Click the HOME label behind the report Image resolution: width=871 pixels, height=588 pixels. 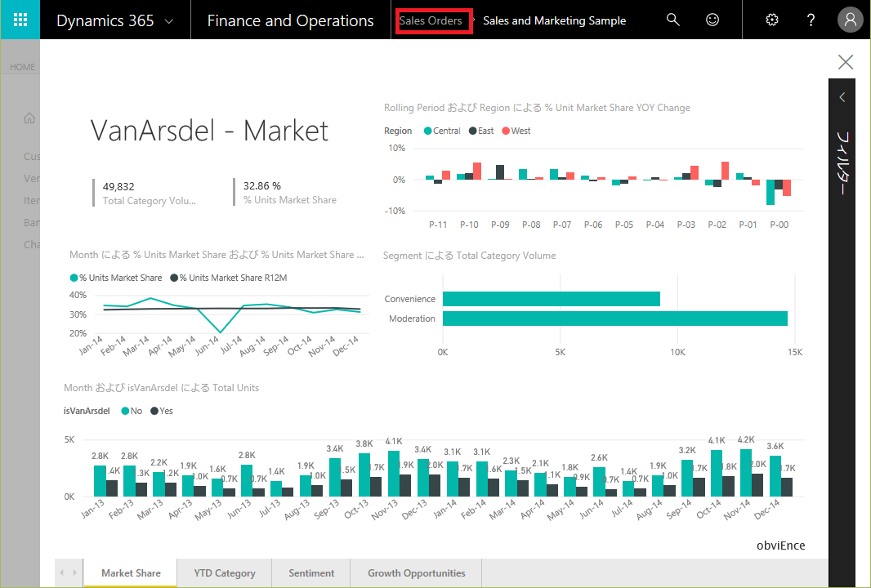click(22, 67)
